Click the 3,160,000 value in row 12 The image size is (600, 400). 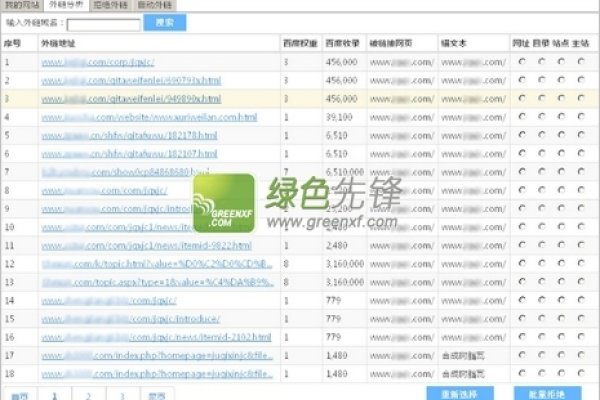point(345,264)
